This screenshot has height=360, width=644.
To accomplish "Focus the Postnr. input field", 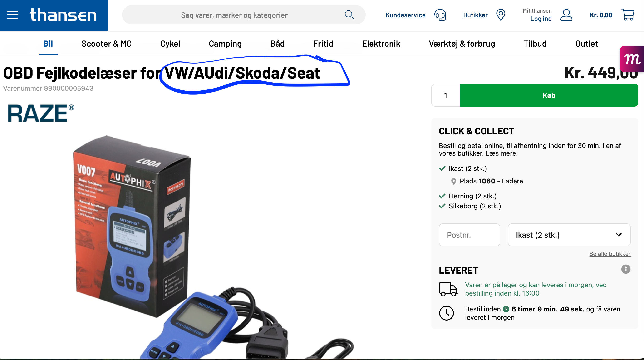I will (469, 235).
